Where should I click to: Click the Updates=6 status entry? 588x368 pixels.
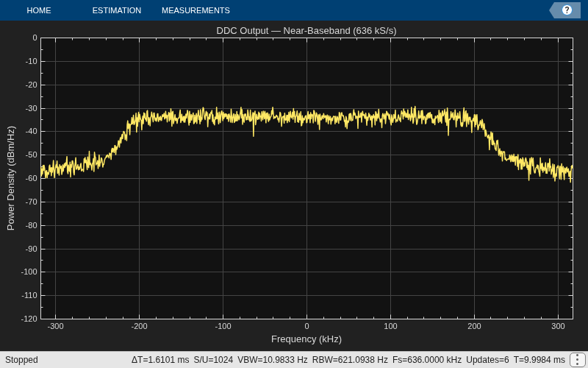pyautogui.click(x=487, y=360)
